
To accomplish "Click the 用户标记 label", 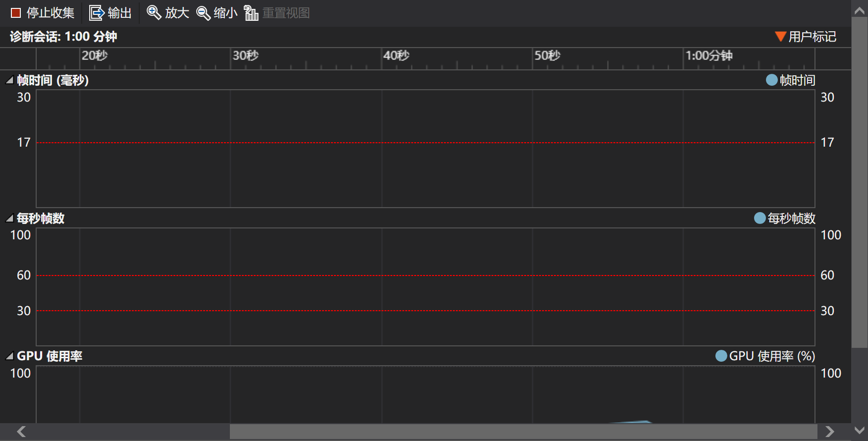I will point(812,37).
